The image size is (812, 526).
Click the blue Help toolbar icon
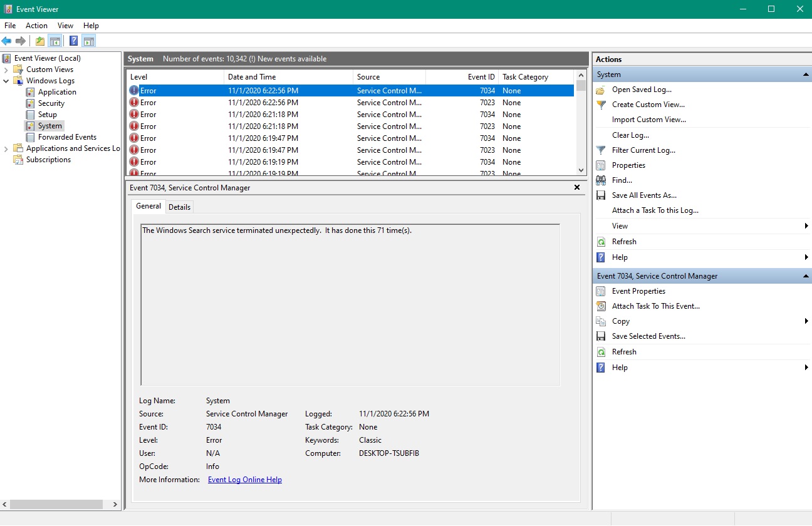click(74, 41)
